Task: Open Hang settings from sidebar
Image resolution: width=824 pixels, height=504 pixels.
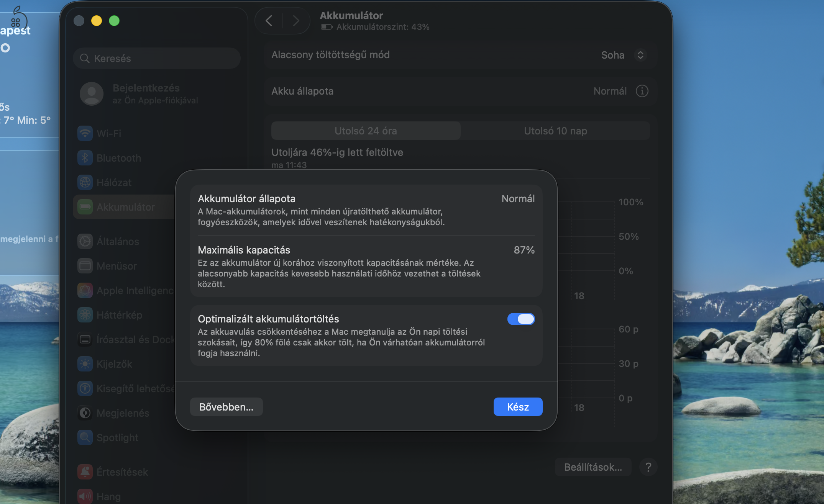Action: [85, 496]
